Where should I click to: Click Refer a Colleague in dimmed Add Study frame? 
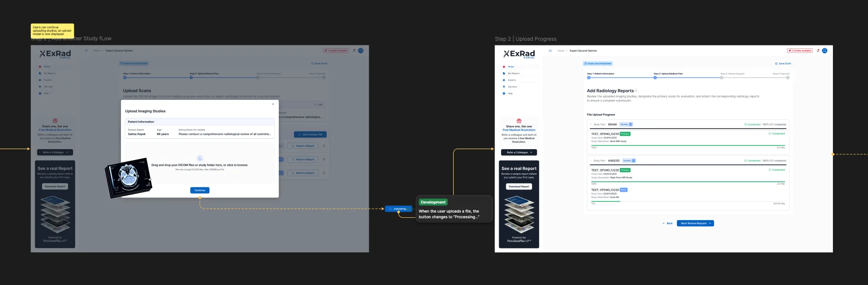55,152
